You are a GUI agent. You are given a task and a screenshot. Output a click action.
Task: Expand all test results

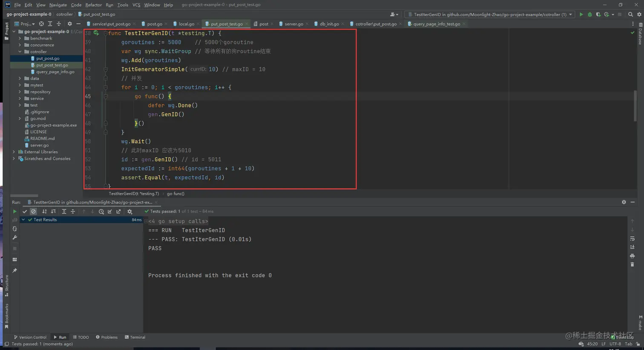coord(64,211)
